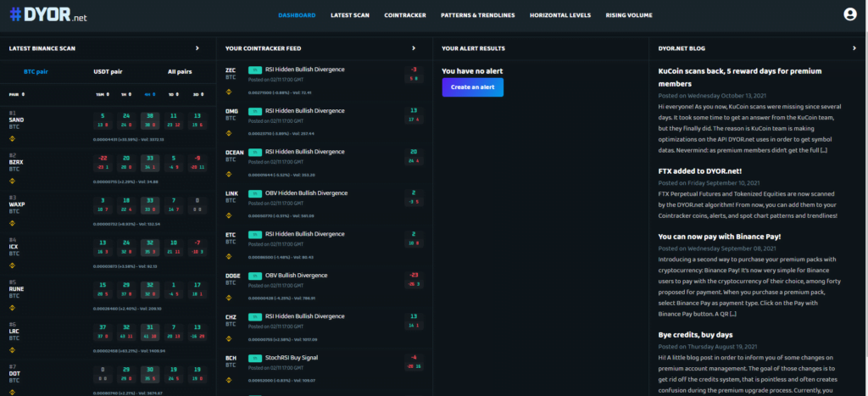Click the Create an alert button
868x396 pixels.
(x=473, y=87)
